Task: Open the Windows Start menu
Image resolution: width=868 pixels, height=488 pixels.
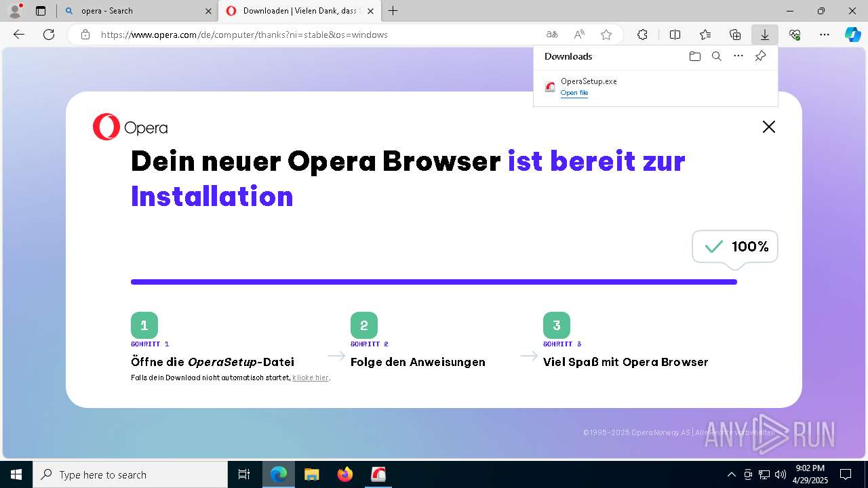Action: tap(16, 474)
